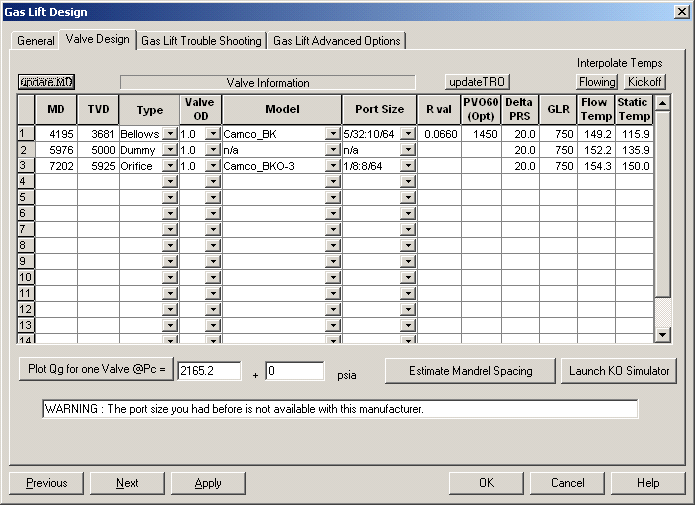Open Type dropdown for the Orifice row
Screen dimensions: 695x505
(170, 166)
